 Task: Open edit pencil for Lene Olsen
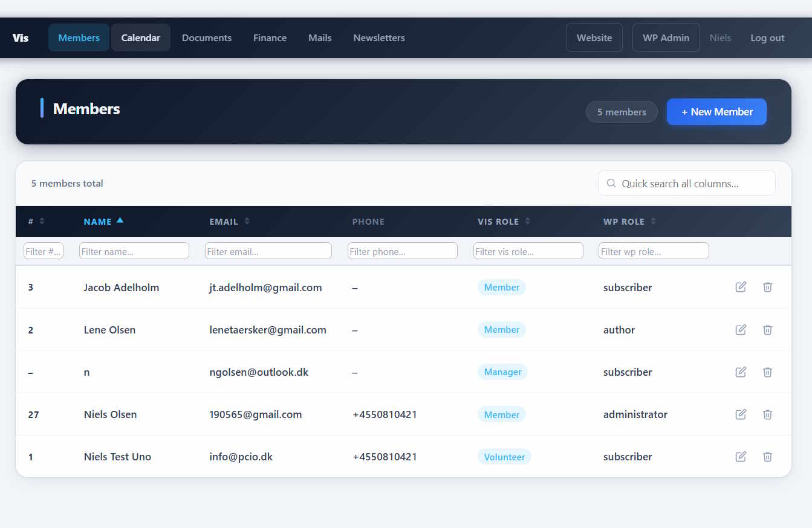click(741, 329)
